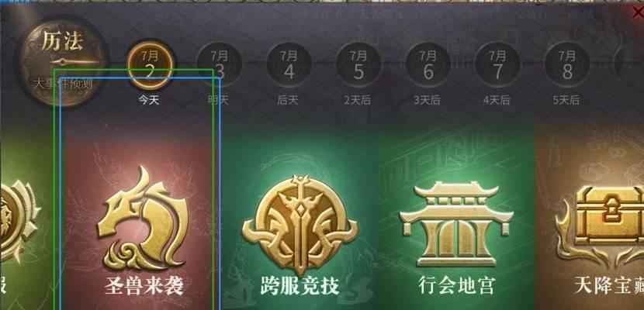Select the partially visible leftmost event emblem

coord(19,222)
